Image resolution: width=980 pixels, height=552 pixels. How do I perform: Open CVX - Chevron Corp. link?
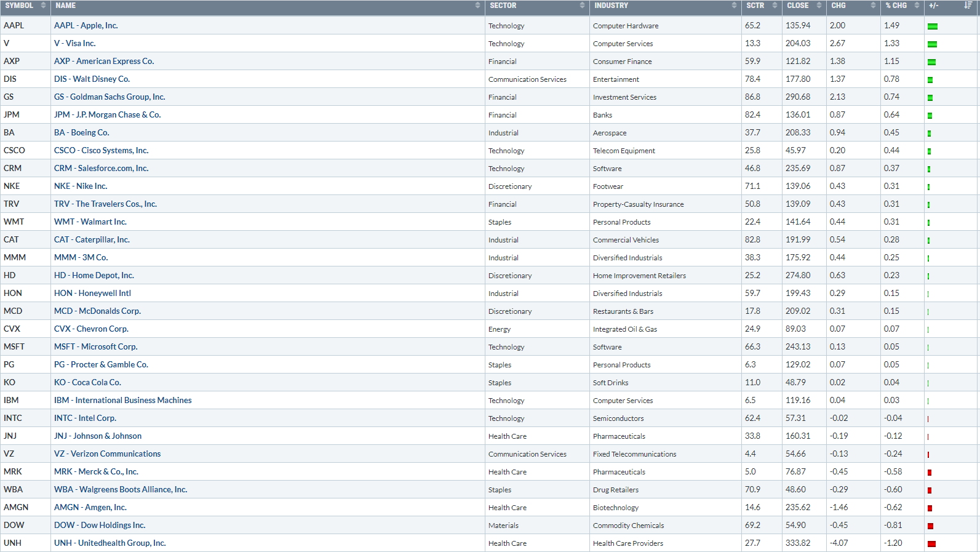[x=91, y=329]
